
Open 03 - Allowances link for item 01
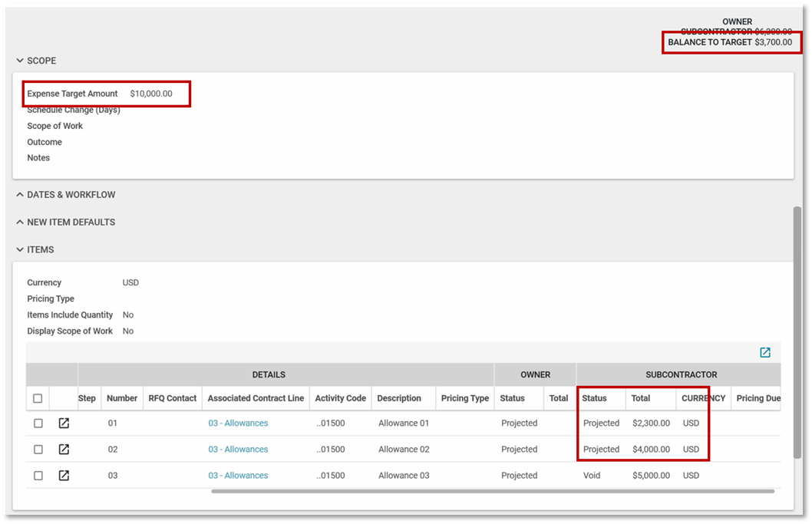tap(238, 423)
